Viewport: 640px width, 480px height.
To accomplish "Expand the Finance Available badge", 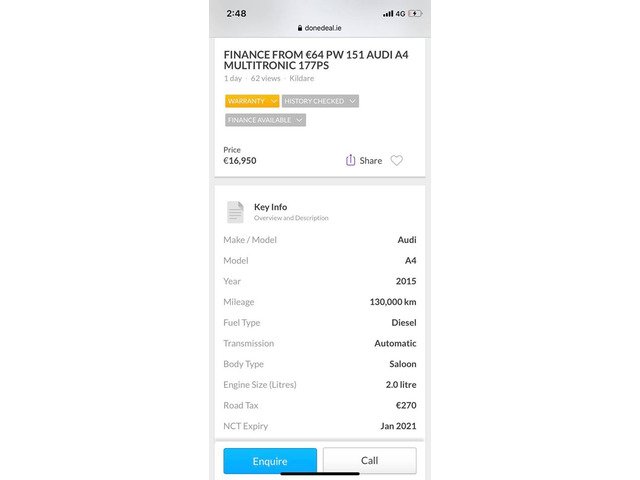I will 265,120.
